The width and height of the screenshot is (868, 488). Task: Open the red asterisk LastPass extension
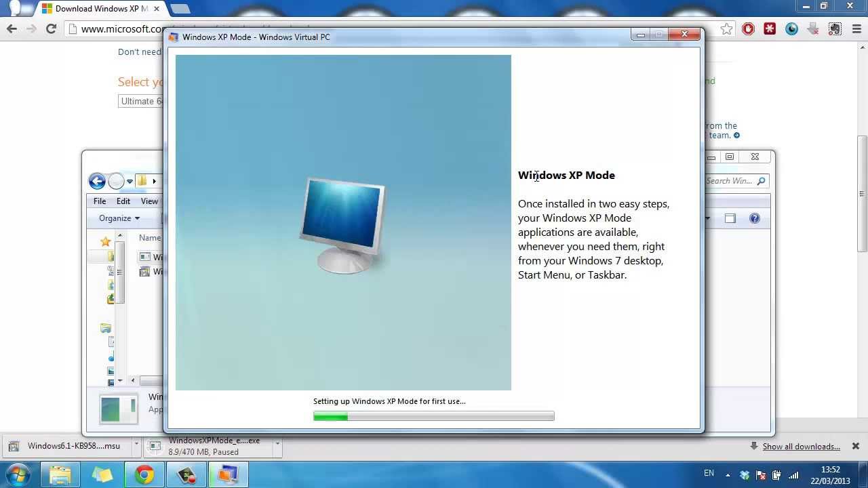[x=770, y=29]
